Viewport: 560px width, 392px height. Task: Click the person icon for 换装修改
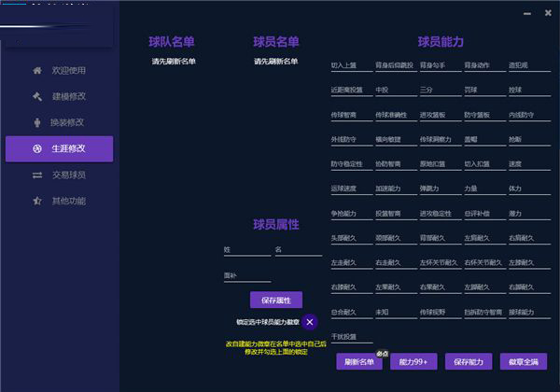[x=37, y=122]
